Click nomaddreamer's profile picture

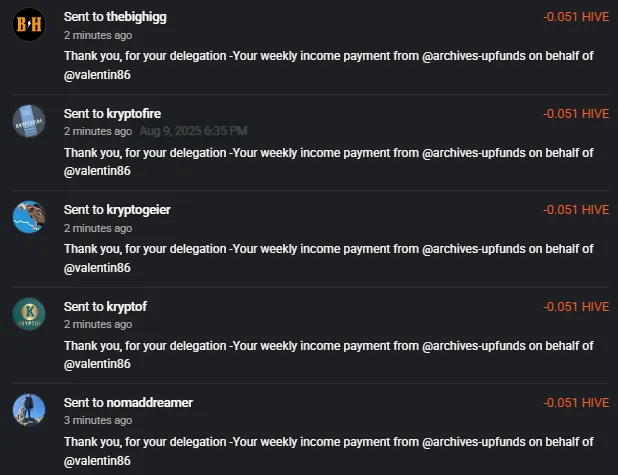pyautogui.click(x=29, y=410)
